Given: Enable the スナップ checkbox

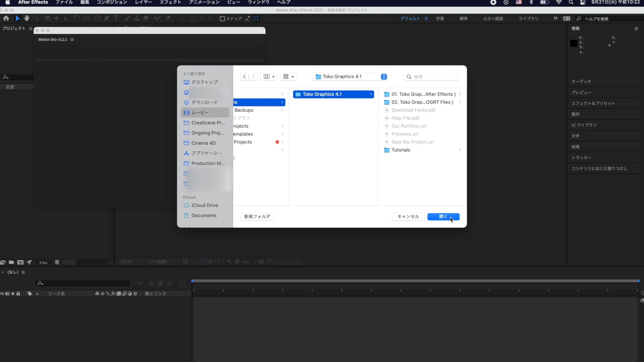Looking at the screenshot, I should click(222, 19).
